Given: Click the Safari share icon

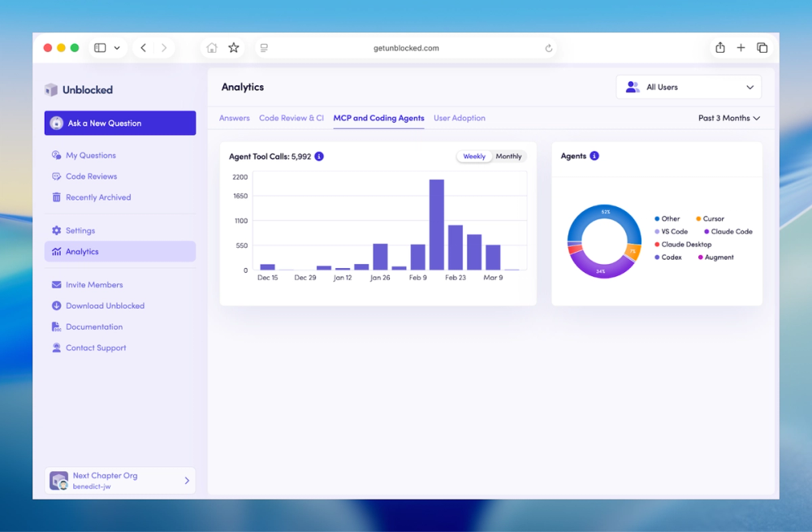Looking at the screenshot, I should (x=719, y=48).
